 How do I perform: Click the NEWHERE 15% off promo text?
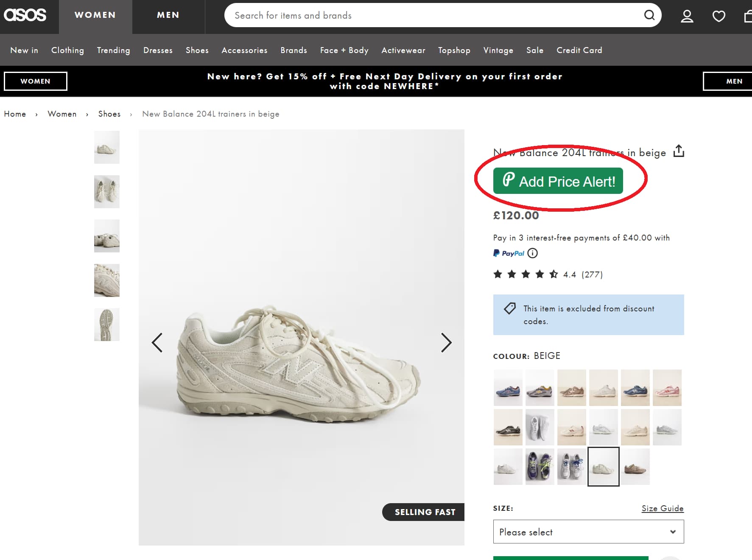point(385,81)
